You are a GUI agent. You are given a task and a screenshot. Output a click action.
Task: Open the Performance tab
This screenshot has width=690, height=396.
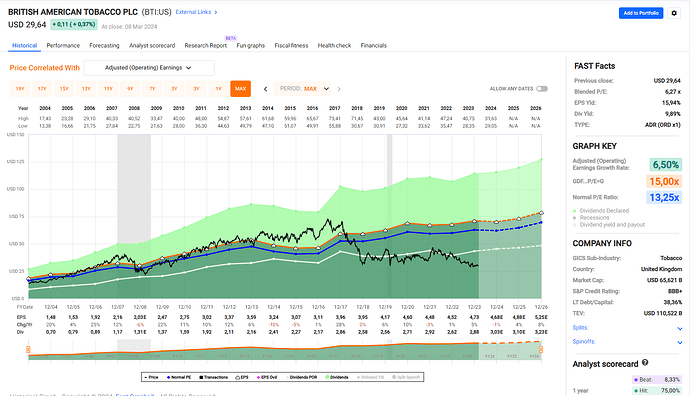[63, 45]
